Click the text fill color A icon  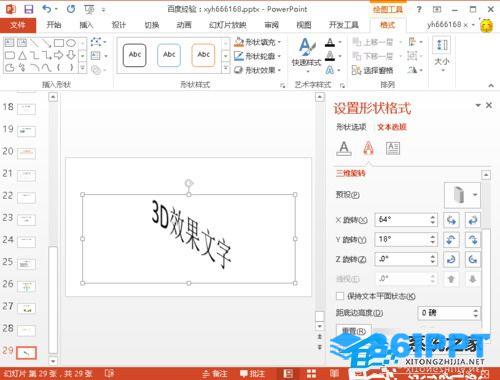coord(330,42)
